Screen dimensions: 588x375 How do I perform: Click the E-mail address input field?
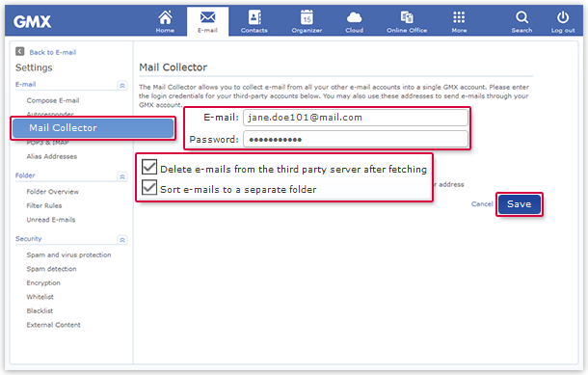pos(356,118)
